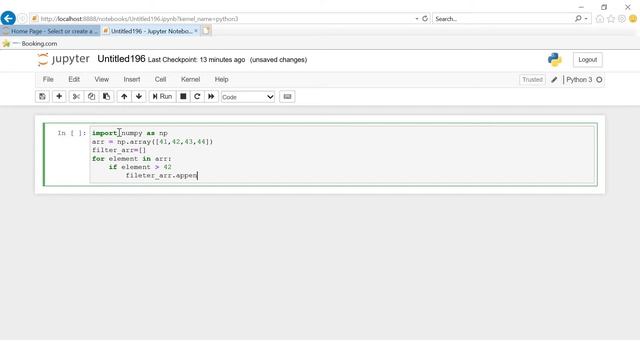Viewport: 640px width, 360px height.
Task: Open the Kernel menu
Action: click(x=190, y=80)
